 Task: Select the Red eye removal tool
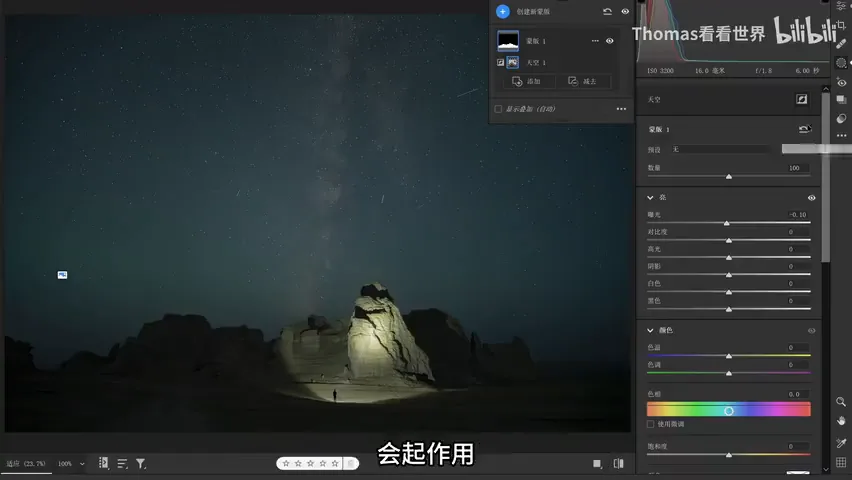click(841, 83)
